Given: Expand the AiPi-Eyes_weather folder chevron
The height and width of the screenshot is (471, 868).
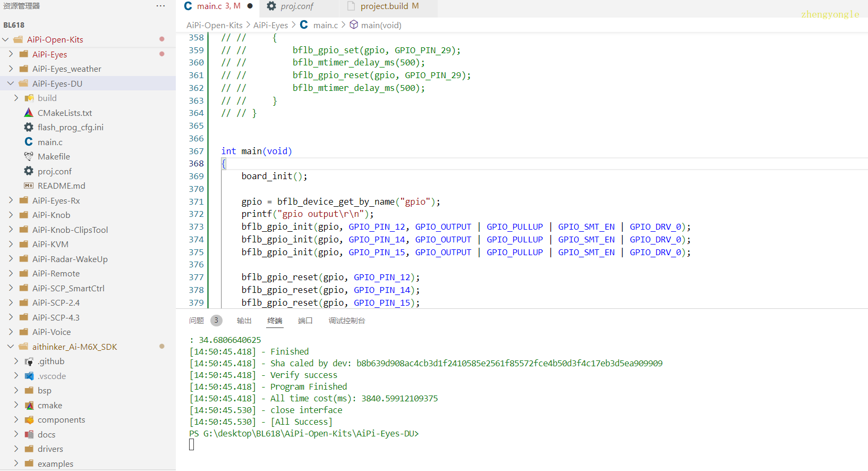Looking at the screenshot, I should 11,69.
